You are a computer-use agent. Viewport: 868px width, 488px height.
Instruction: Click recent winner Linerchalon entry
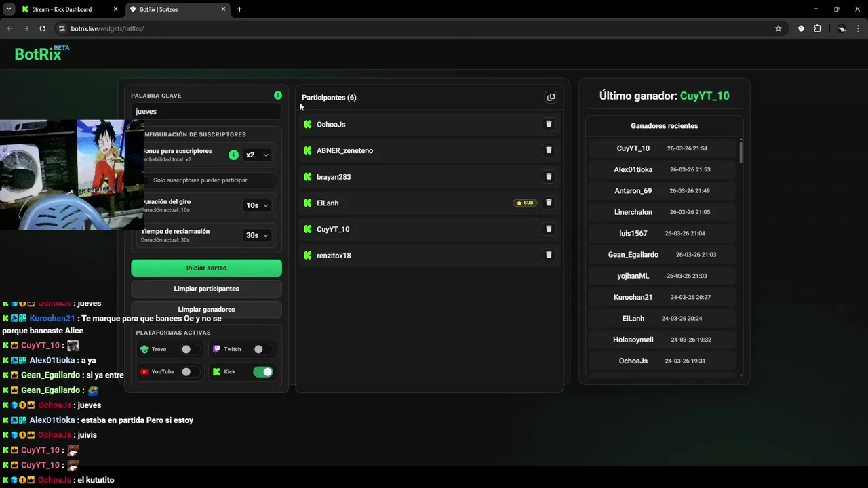click(662, 212)
